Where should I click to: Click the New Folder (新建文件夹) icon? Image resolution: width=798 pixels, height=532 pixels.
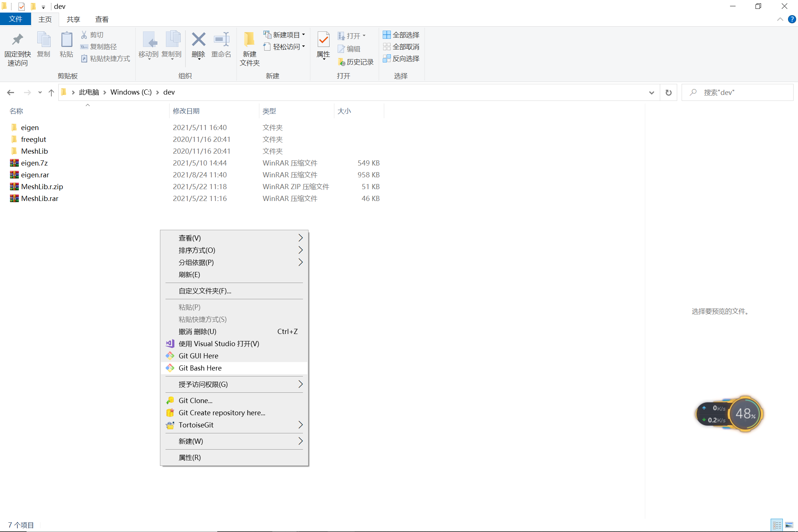[249, 48]
